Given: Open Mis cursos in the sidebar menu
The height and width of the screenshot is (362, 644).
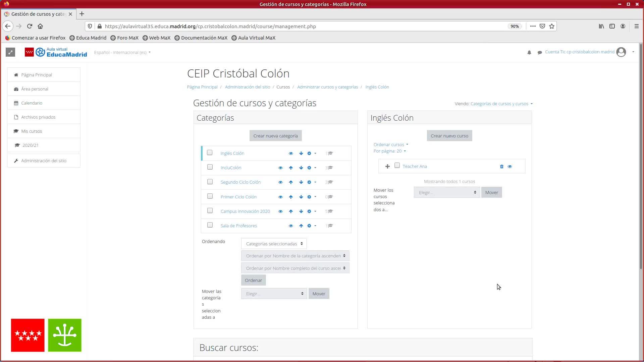Looking at the screenshot, I should [32, 131].
